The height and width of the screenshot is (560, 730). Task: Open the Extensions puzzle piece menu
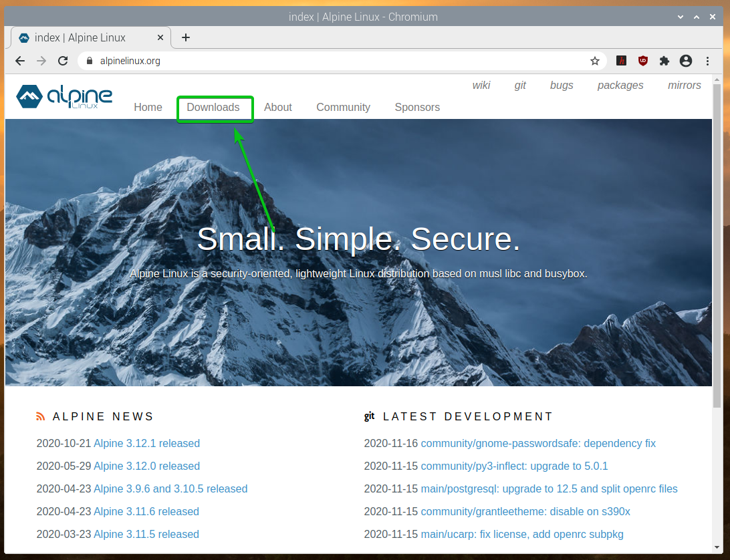click(x=664, y=61)
